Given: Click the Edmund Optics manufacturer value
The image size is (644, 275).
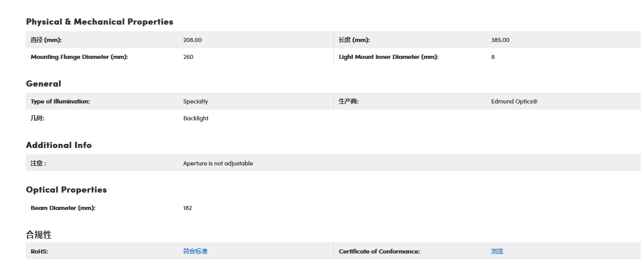Looking at the screenshot, I should 514,101.
